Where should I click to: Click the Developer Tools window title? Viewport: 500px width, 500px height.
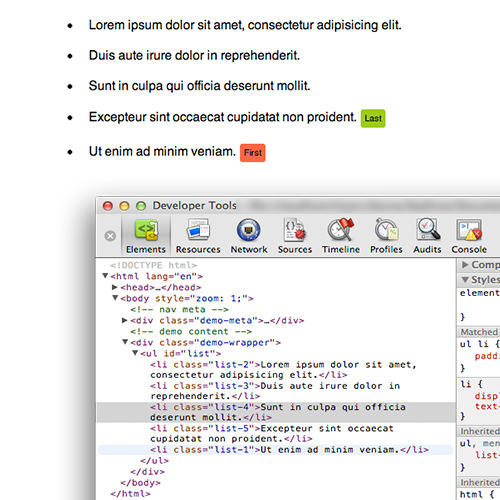pos(195,206)
